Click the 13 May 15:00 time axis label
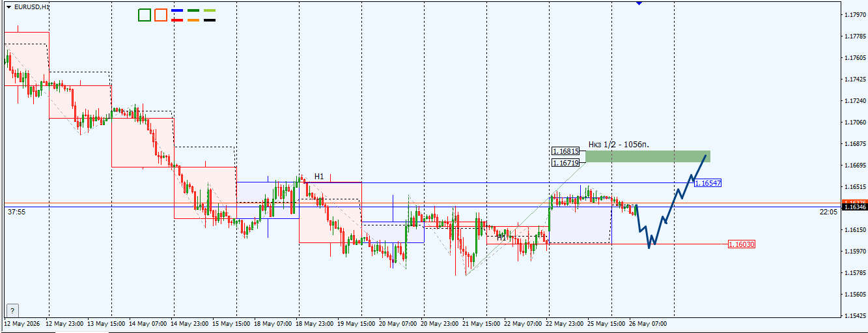Image resolution: width=868 pixels, height=333 pixels. tap(106, 323)
